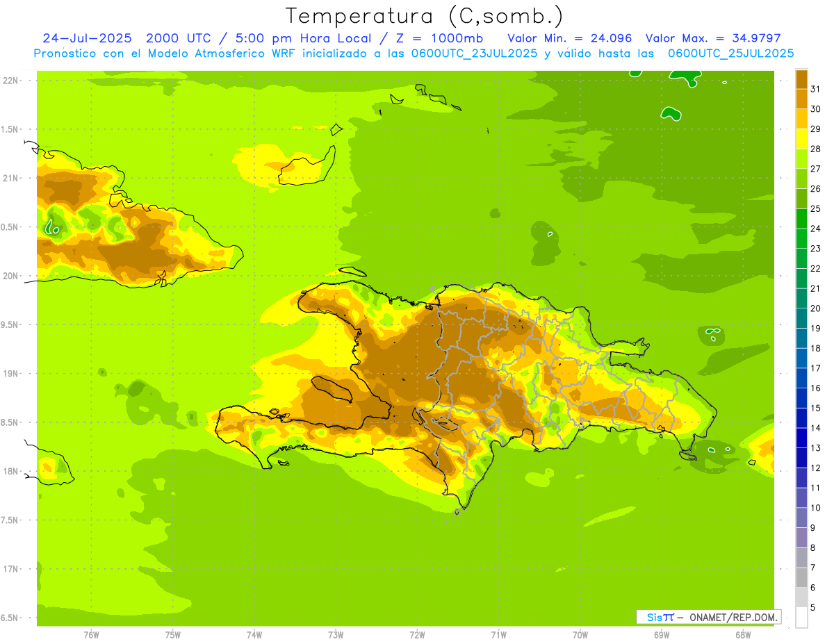The image size is (834, 644).
Task: Pick colorbar swatch between 13 and 14 labels
Action: [x=801, y=438]
